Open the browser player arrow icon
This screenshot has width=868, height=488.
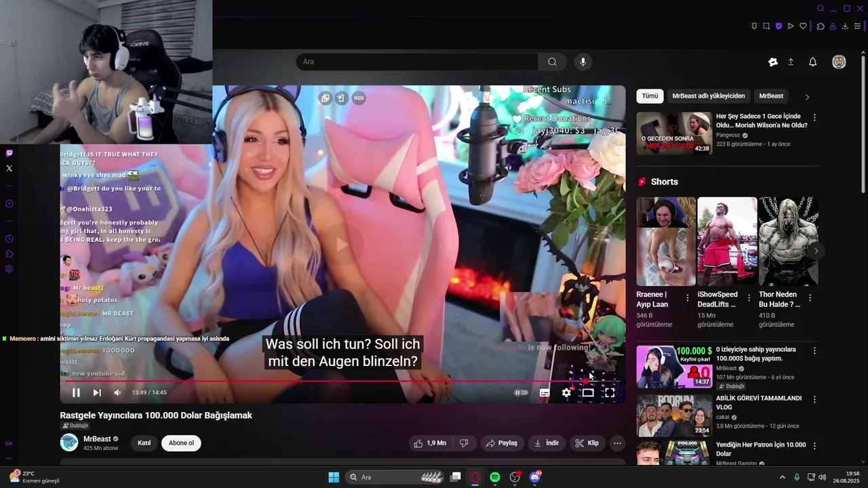791,26
